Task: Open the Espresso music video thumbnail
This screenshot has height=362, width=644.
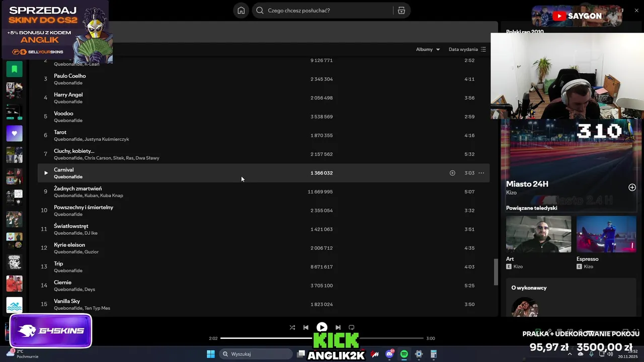Action: [x=606, y=234]
